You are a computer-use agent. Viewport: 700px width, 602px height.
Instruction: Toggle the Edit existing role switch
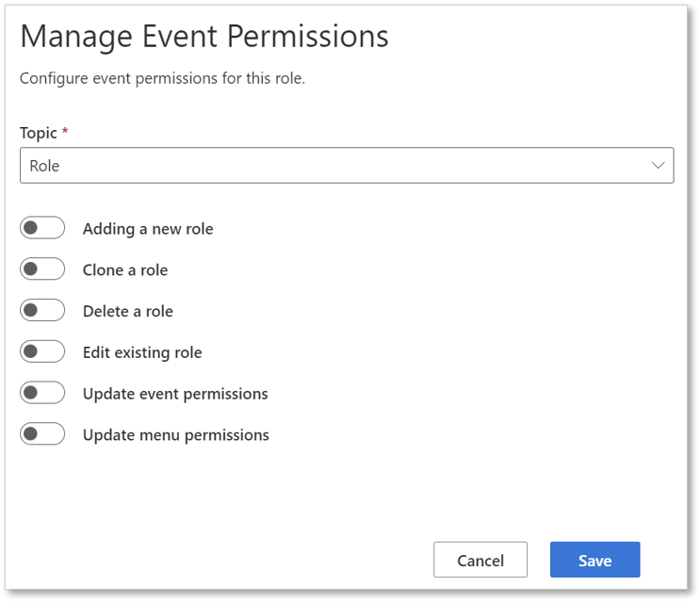coord(42,351)
